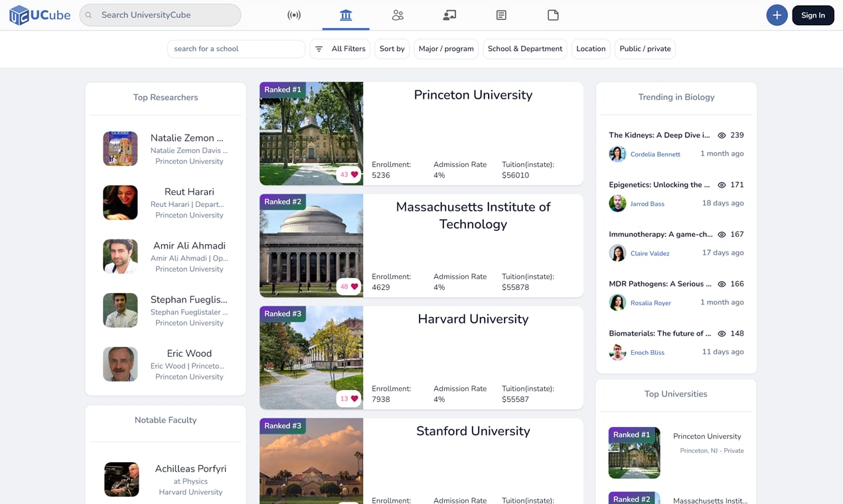Open Amir Ali Ahmadi researcher name
The image size is (843, 504).
point(189,245)
